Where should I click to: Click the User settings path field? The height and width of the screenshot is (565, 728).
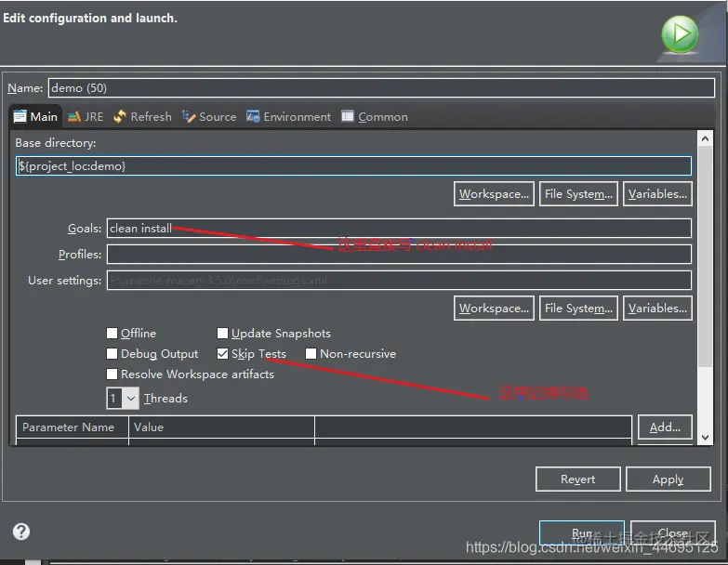399,281
